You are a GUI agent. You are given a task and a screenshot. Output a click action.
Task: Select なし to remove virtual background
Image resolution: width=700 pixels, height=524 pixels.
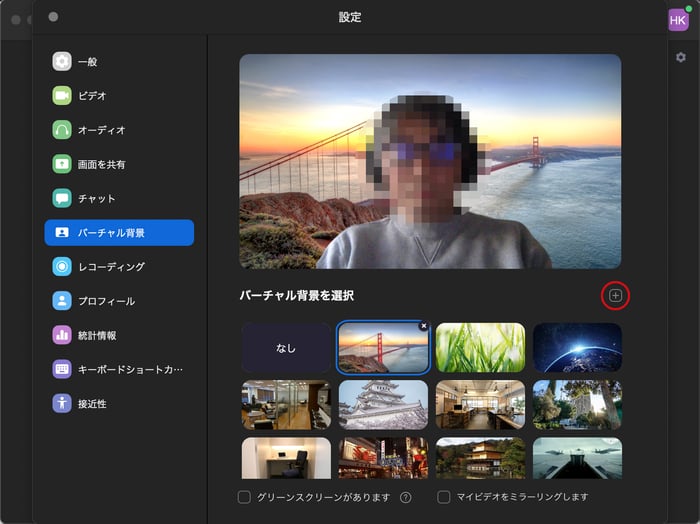tap(286, 347)
